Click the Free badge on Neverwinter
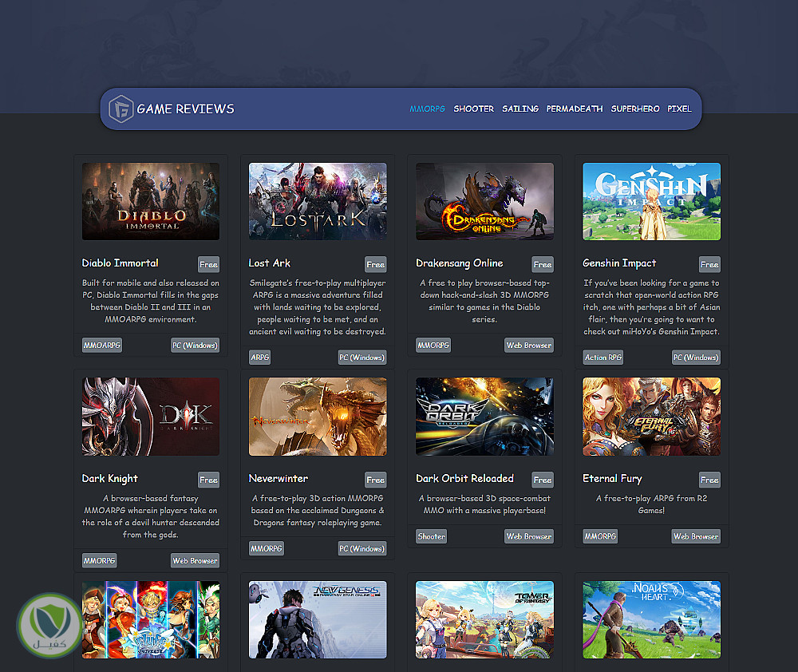Image resolution: width=798 pixels, height=672 pixels. [x=376, y=480]
